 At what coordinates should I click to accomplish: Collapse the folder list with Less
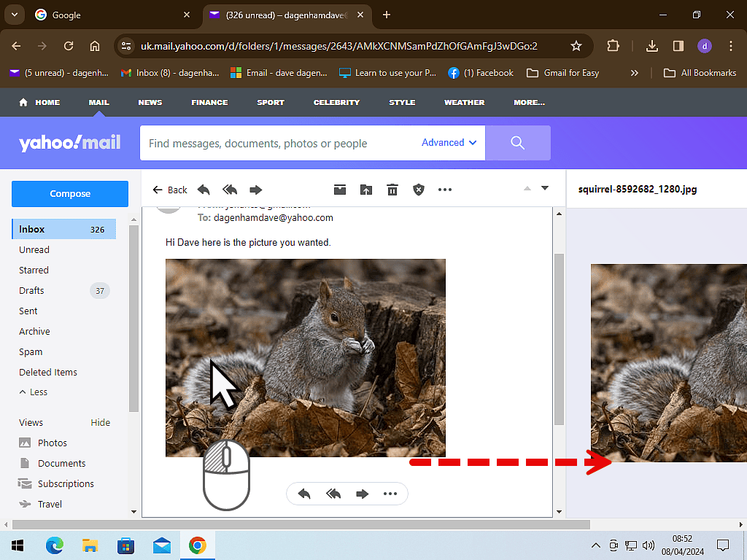coord(34,392)
